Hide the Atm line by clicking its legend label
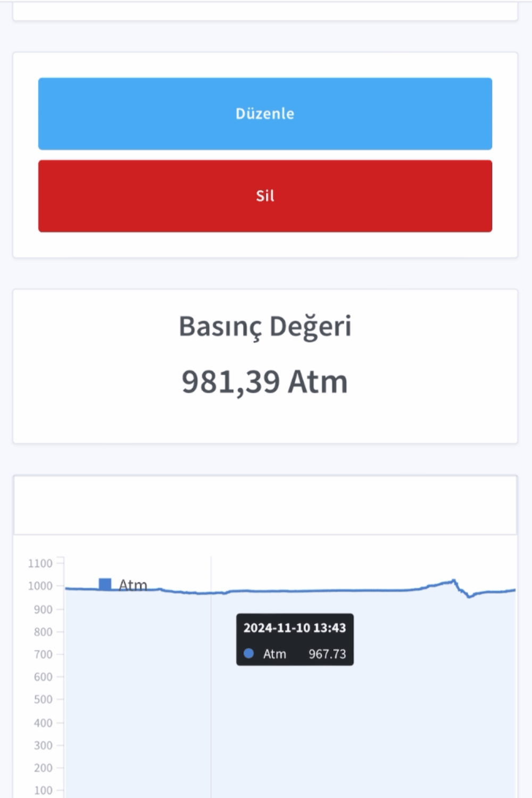This screenshot has height=798, width=532. tap(132, 585)
